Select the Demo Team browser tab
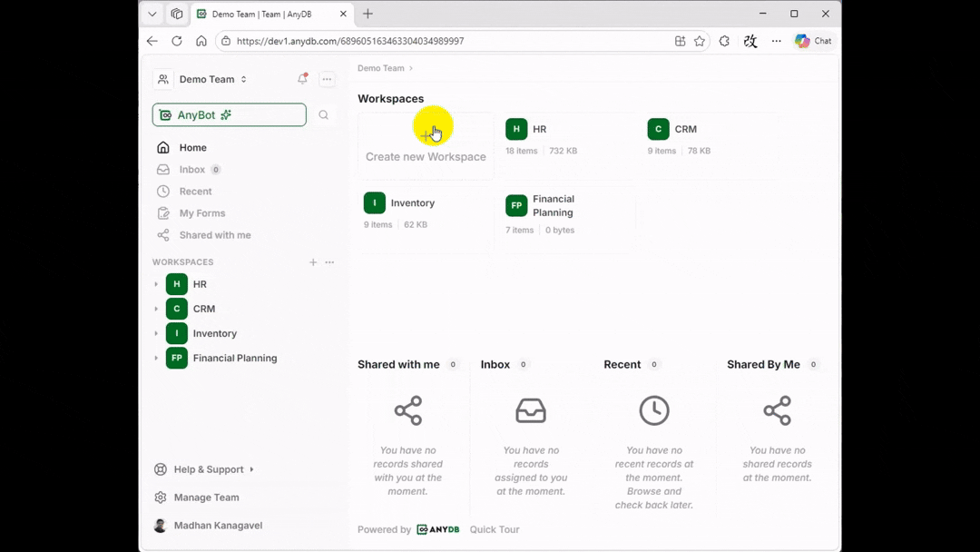This screenshot has width=980, height=552. click(x=272, y=14)
